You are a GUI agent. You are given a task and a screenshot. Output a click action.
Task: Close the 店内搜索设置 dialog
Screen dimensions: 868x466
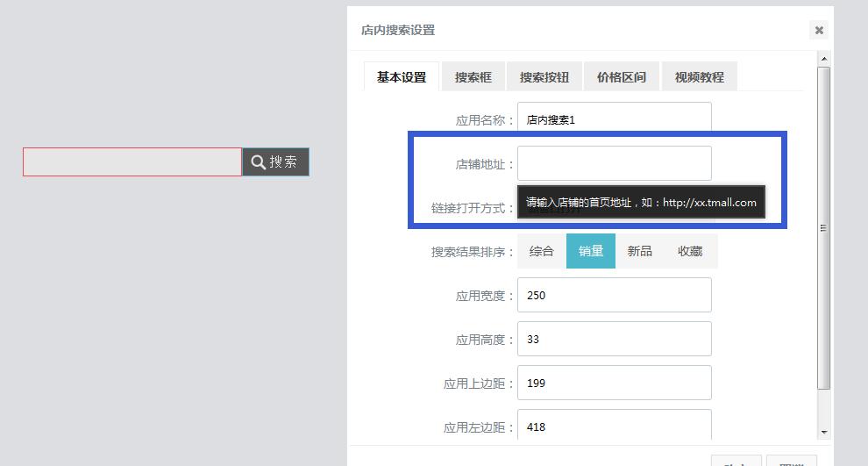(x=819, y=30)
